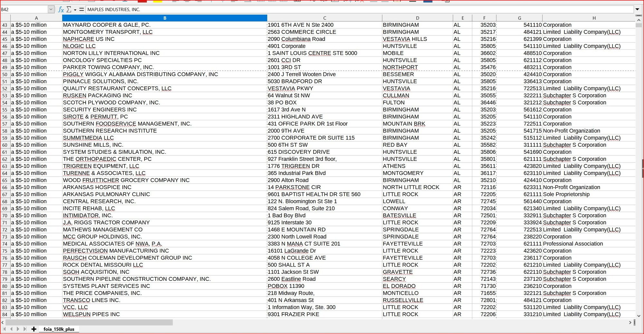Click the Name Box showing B42
The height and width of the screenshot is (334, 644).
[24, 10]
